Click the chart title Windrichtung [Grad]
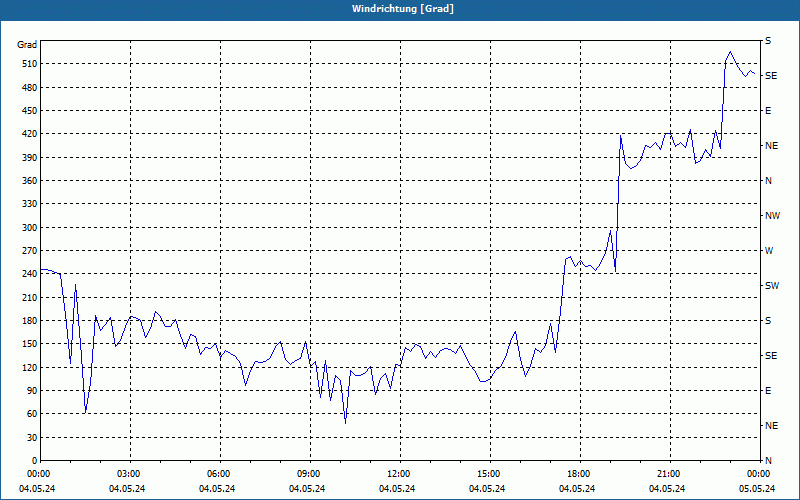Image resolution: width=800 pixels, height=500 pixels. point(403,9)
